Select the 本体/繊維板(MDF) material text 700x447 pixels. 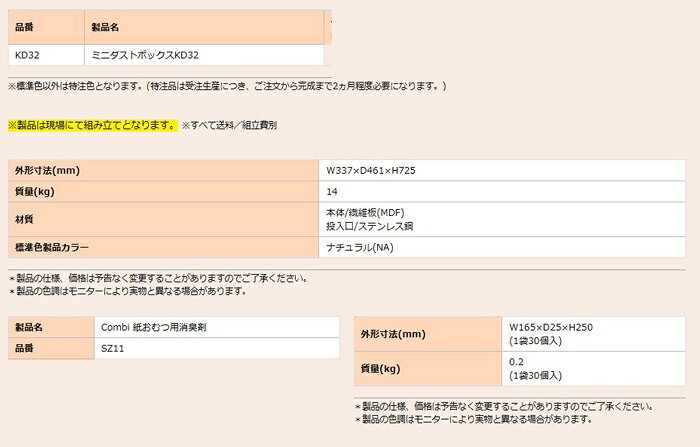pos(365,213)
